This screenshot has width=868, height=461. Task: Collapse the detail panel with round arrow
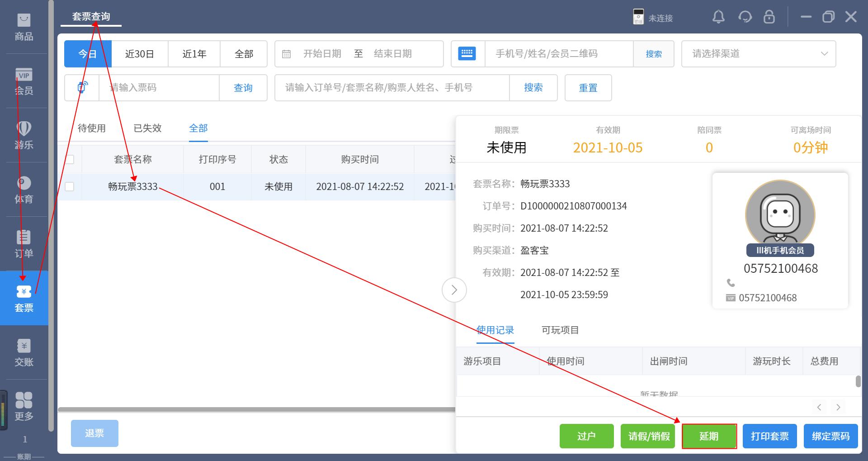[x=454, y=290]
